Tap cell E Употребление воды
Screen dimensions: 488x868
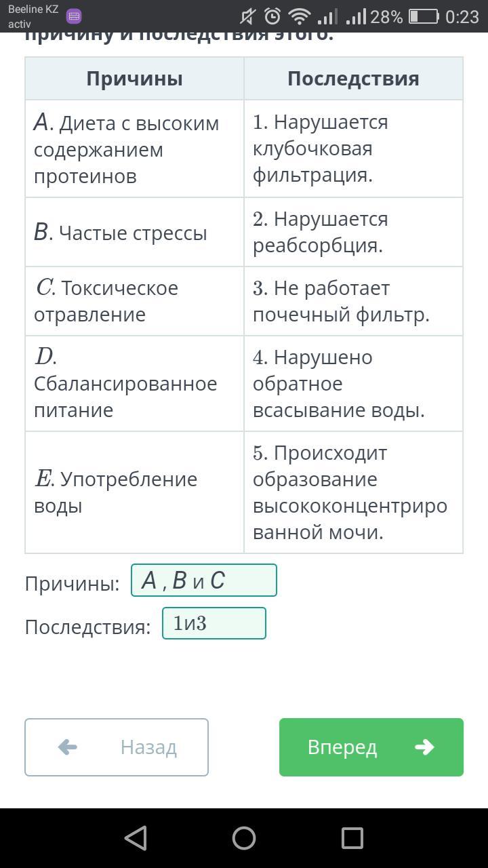[x=134, y=492]
